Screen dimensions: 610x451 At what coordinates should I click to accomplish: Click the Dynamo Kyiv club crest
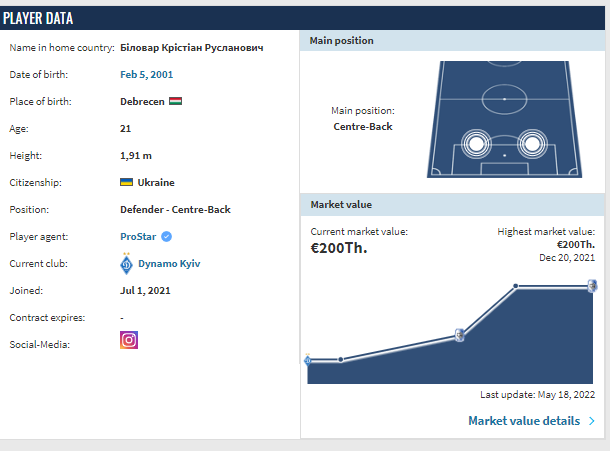(x=126, y=264)
